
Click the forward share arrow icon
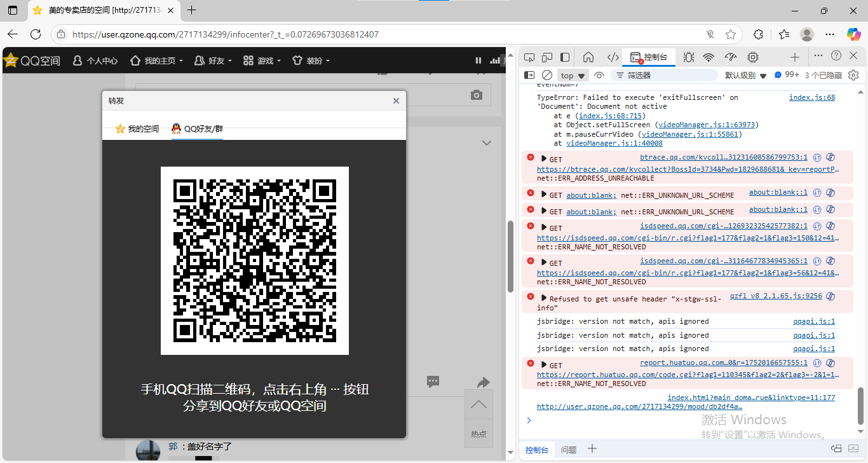(x=484, y=382)
